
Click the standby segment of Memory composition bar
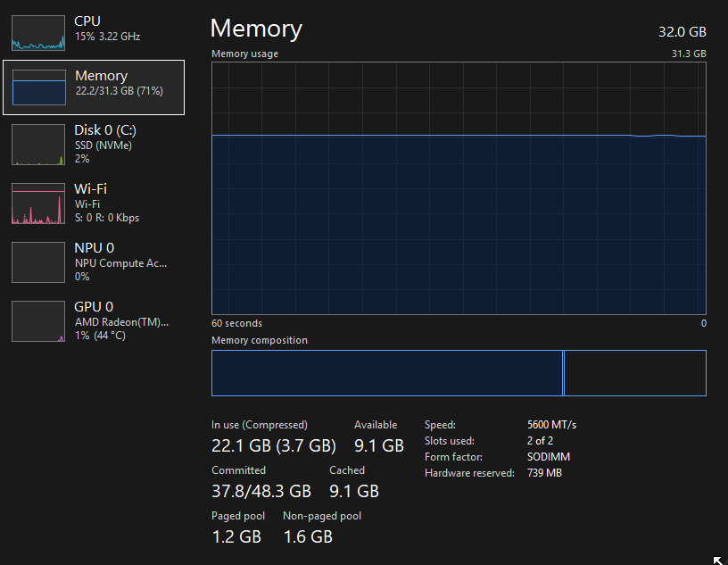634,373
